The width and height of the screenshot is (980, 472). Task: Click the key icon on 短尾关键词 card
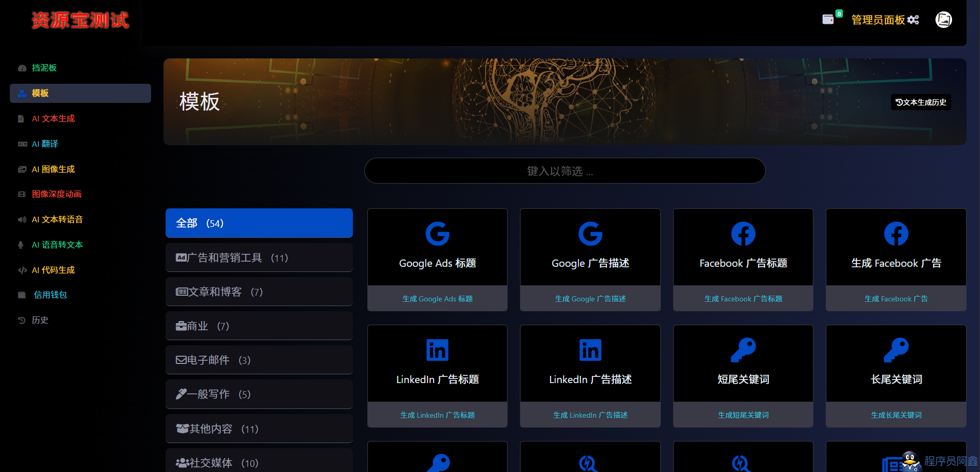click(743, 350)
